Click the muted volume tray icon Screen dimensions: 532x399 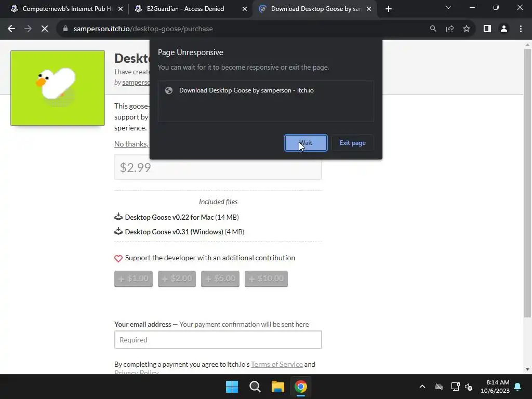(x=469, y=387)
